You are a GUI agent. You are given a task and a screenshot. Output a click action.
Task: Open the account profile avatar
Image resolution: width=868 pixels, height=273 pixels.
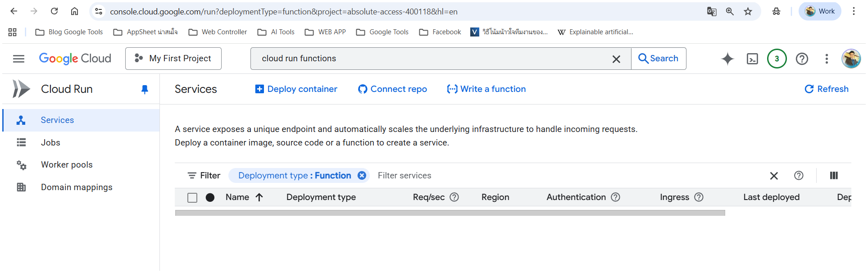click(x=851, y=59)
